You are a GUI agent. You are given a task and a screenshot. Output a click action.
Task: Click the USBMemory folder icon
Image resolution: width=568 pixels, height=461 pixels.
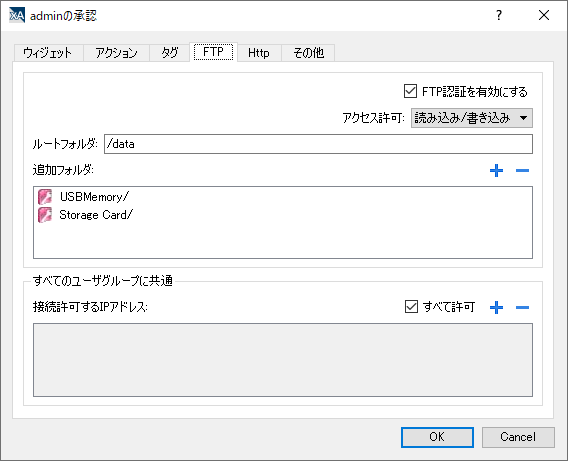pyautogui.click(x=45, y=197)
